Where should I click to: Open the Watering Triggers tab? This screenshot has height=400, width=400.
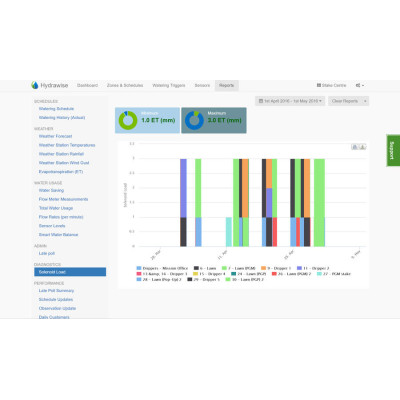click(x=169, y=85)
